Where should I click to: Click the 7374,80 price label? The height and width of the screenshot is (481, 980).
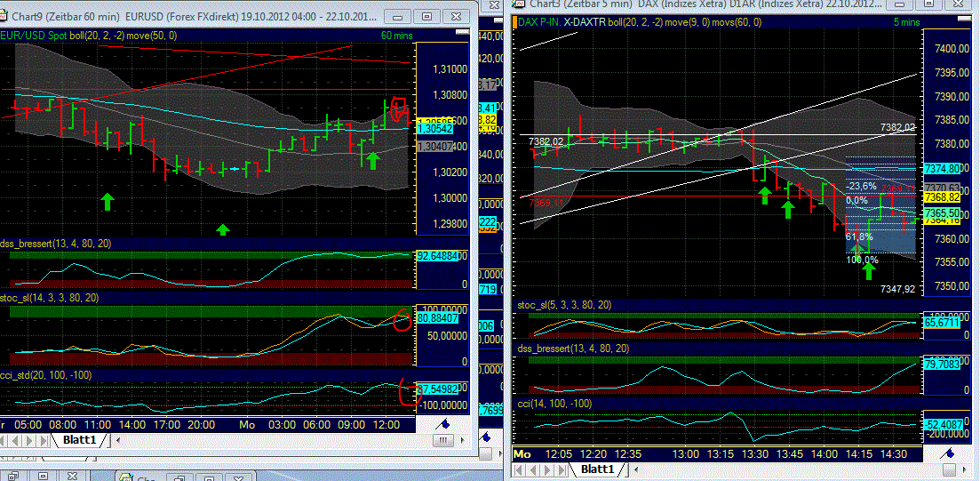pos(943,168)
